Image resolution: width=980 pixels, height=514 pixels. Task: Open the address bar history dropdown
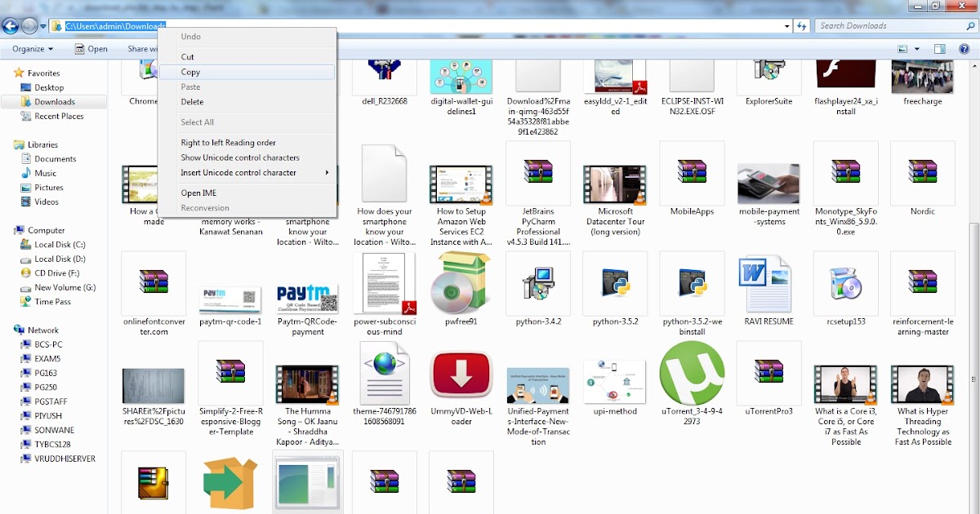(786, 25)
